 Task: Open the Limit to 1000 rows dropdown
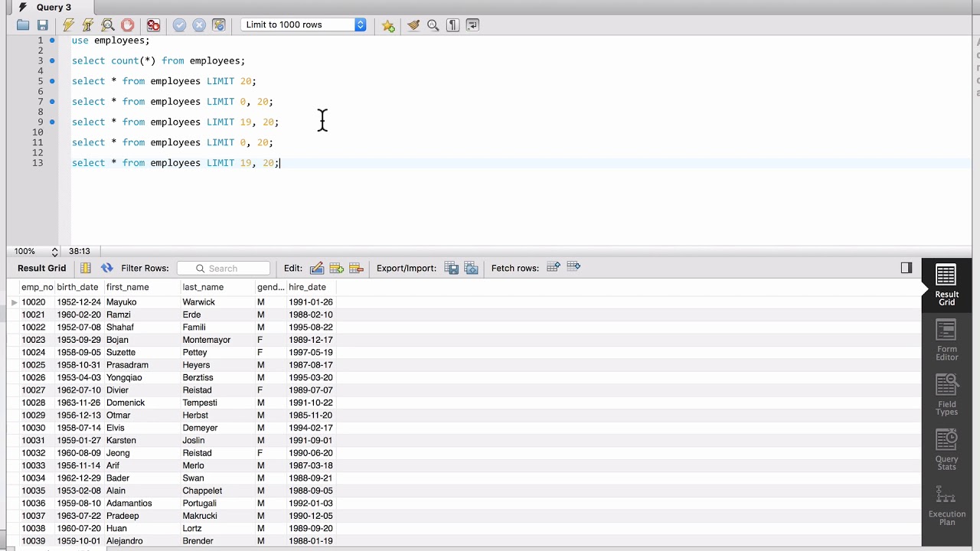point(304,24)
